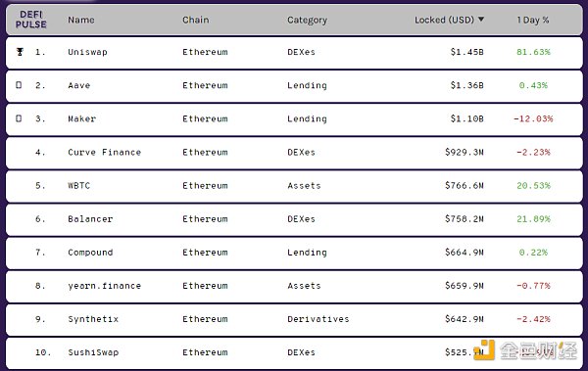Open yearn.finance details
Viewport: 588px width, 371px height.
[105, 286]
